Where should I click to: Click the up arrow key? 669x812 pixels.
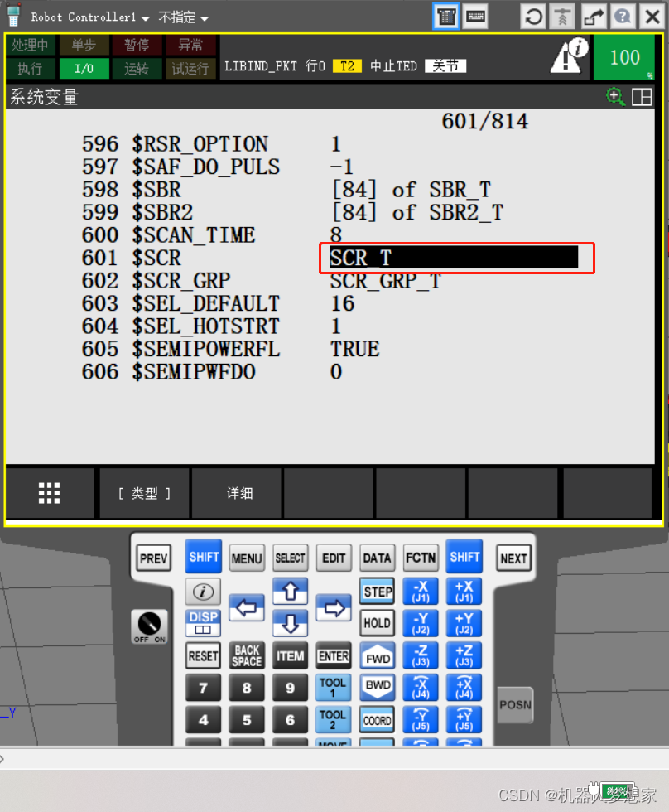(291, 591)
